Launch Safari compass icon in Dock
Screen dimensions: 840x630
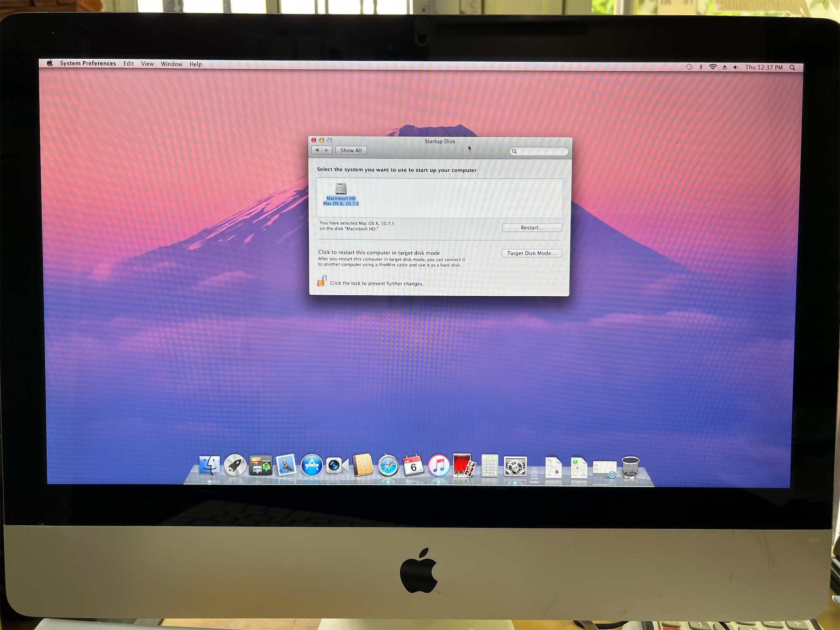[x=388, y=465]
